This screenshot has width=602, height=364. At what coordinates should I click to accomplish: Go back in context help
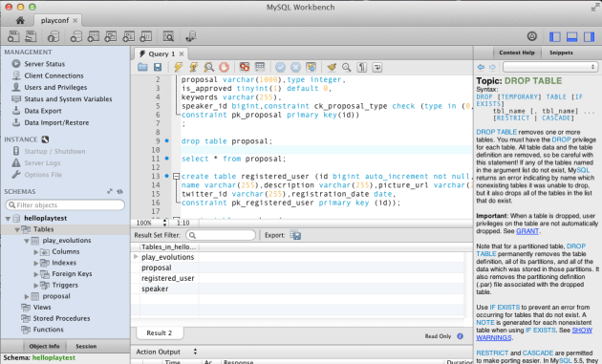pyautogui.click(x=481, y=67)
